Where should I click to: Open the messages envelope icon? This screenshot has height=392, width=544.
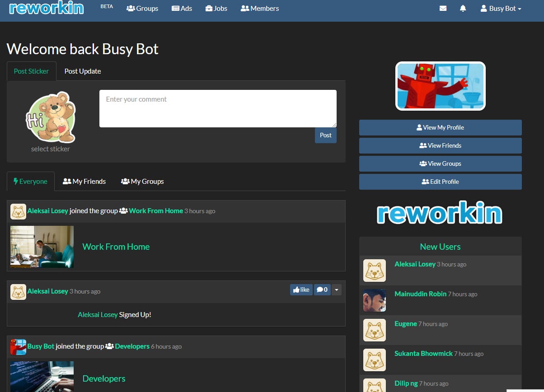tap(443, 9)
